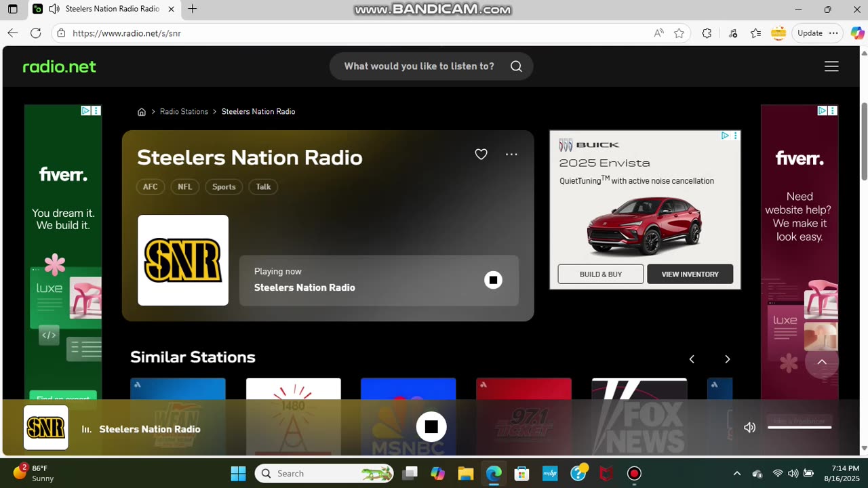Open File Explorer from taskbar
Image resolution: width=868 pixels, height=488 pixels.
point(465,473)
